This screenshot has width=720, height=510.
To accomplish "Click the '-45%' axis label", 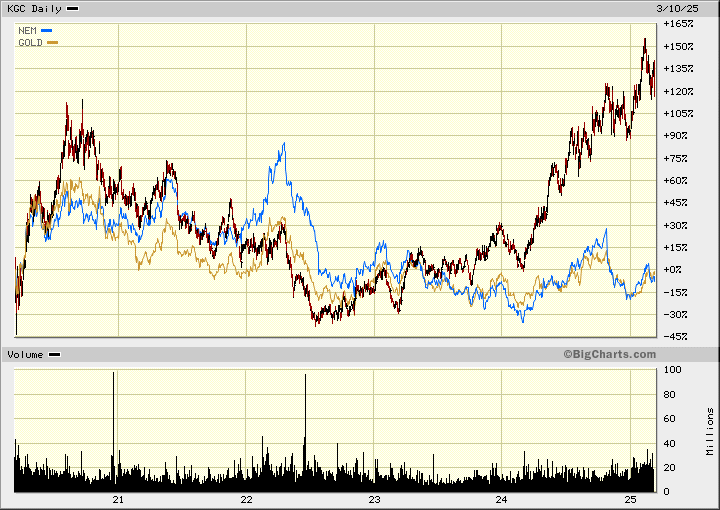I will (675, 336).
